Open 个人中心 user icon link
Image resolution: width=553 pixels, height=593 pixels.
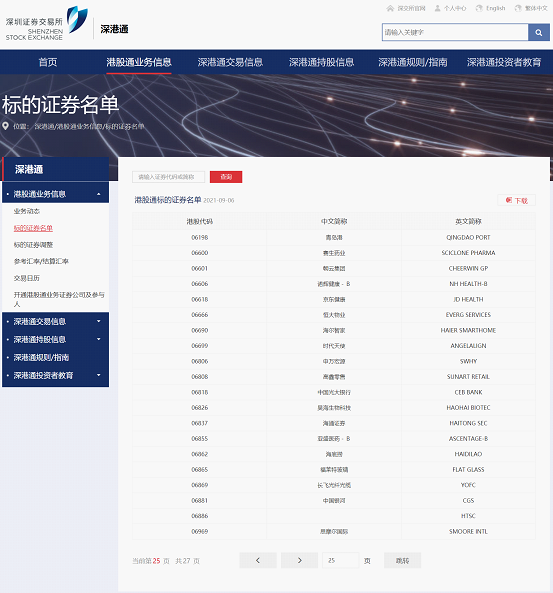450,8
